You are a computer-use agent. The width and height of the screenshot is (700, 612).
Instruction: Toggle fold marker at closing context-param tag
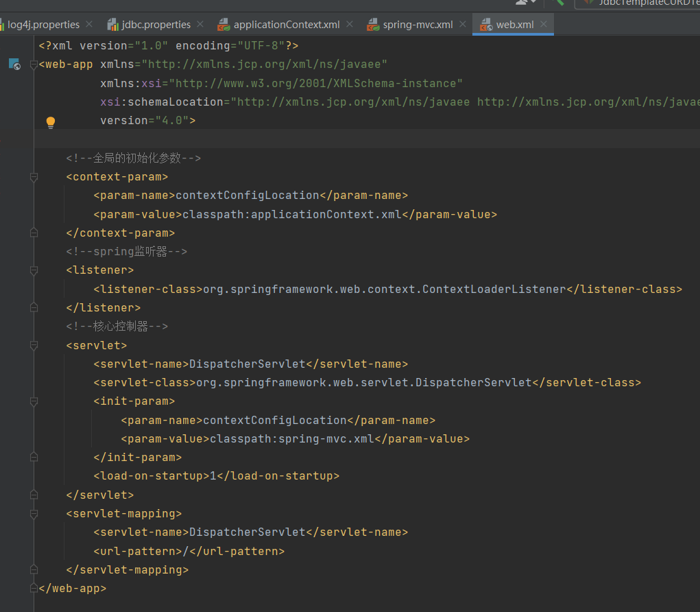click(x=34, y=233)
